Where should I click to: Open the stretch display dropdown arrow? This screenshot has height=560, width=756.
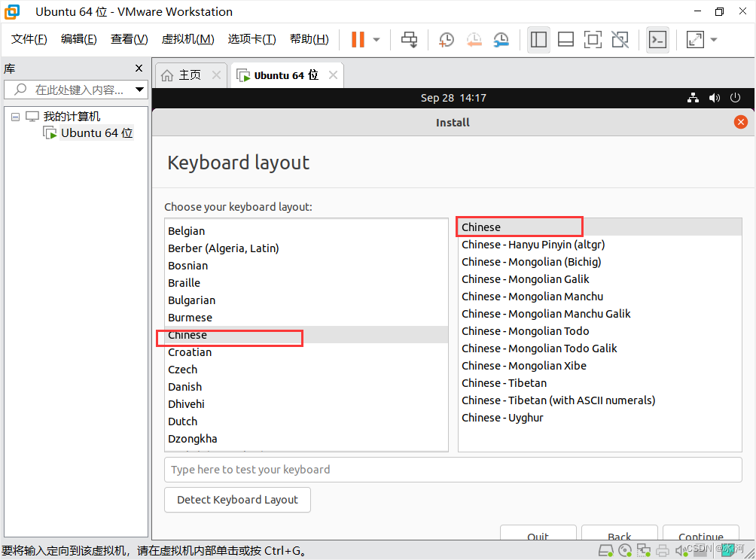pyautogui.click(x=714, y=40)
